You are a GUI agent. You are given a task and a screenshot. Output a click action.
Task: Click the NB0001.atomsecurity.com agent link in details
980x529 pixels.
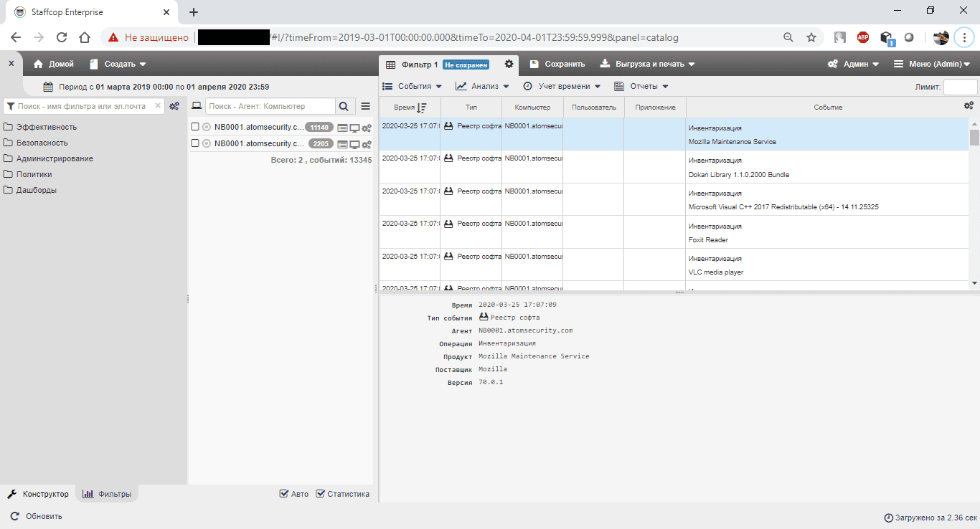click(x=526, y=330)
